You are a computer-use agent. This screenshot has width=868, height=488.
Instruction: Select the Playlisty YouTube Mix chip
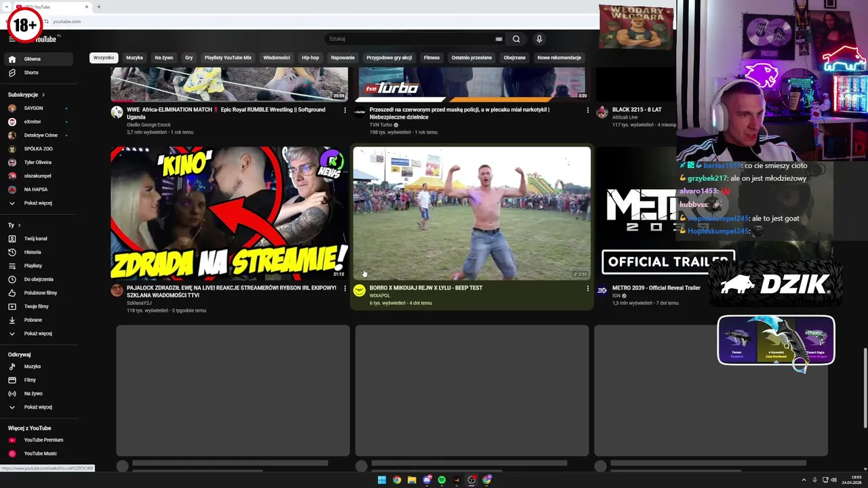point(228,58)
